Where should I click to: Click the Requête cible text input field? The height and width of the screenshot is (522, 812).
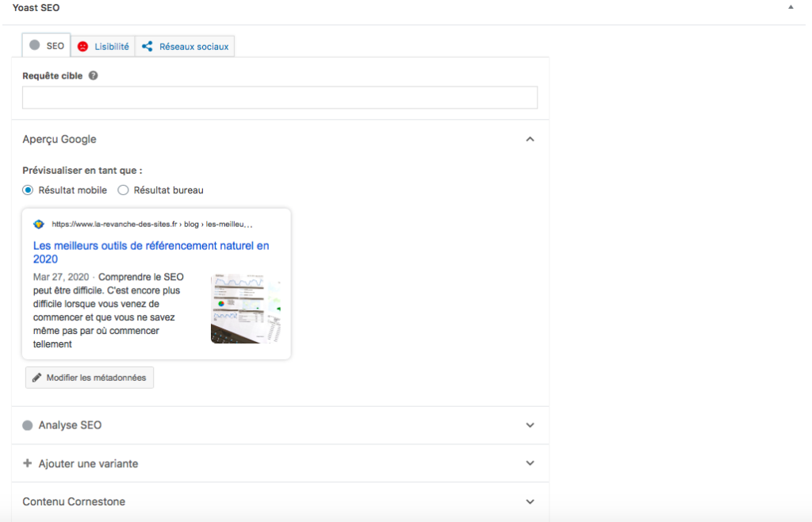tap(279, 98)
